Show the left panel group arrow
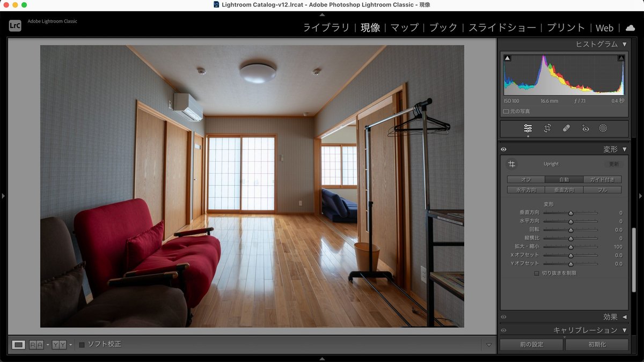The image size is (644, 362). coord(3,196)
